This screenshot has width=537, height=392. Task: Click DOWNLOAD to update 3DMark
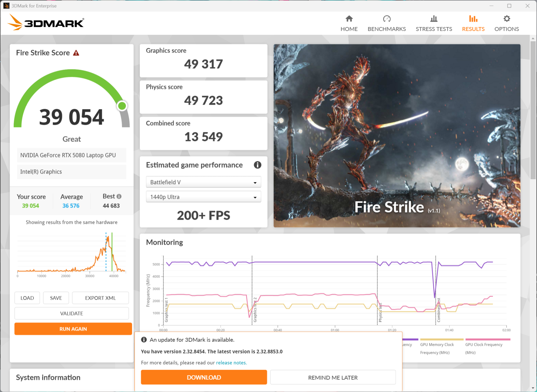(x=204, y=377)
